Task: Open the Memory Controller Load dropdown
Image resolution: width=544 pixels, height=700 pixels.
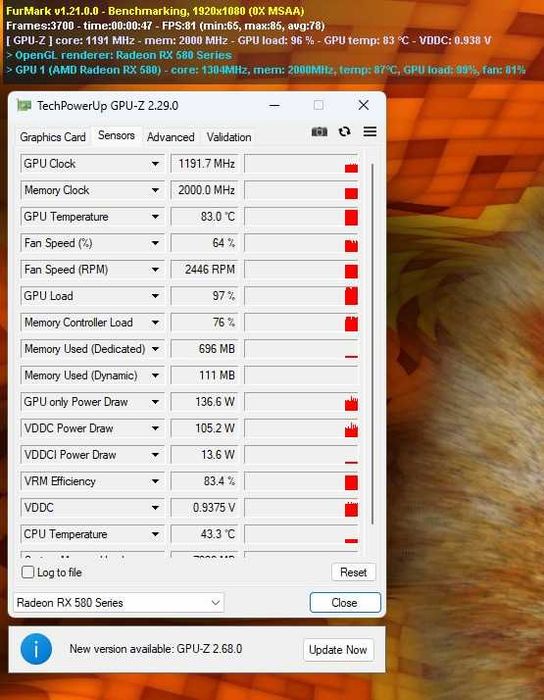Action: point(155,322)
